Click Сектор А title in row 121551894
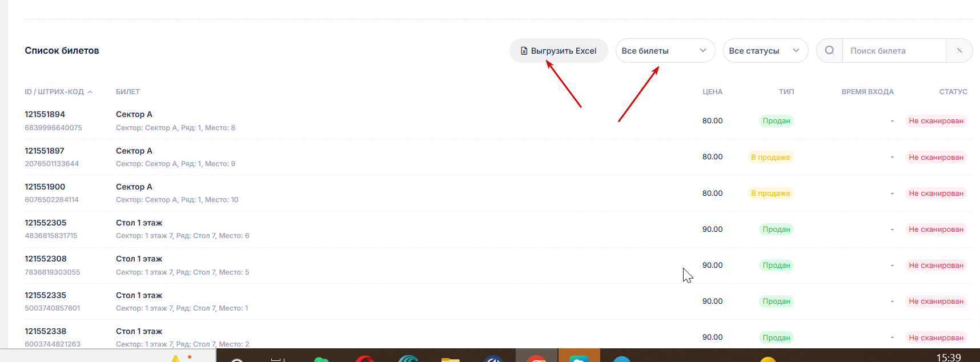980x362 pixels. 134,114
